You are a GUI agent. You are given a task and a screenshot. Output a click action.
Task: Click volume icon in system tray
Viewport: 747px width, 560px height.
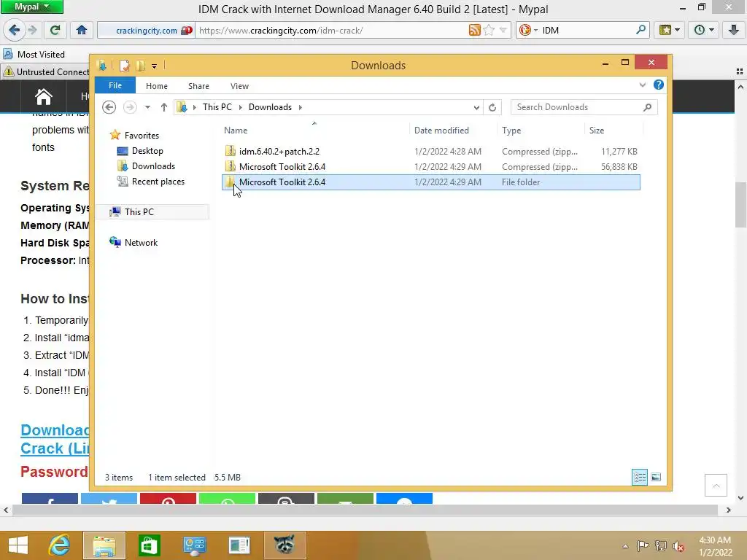678,546
